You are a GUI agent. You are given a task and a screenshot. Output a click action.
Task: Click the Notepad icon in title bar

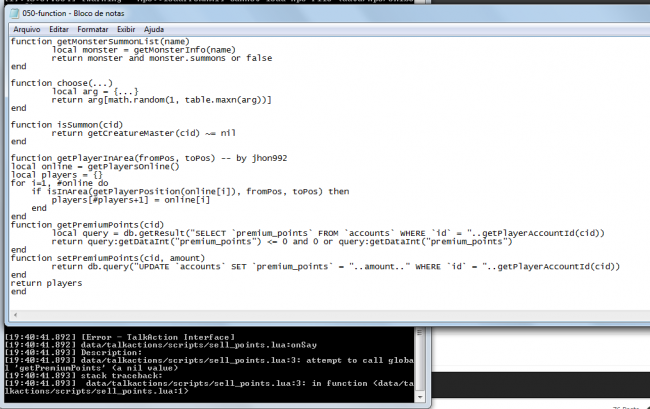[15, 13]
